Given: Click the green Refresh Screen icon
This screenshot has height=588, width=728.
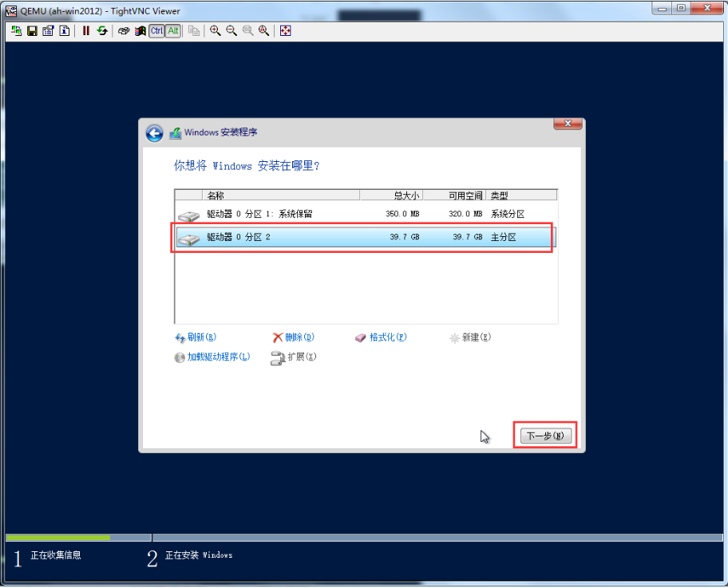Looking at the screenshot, I should tap(102, 31).
